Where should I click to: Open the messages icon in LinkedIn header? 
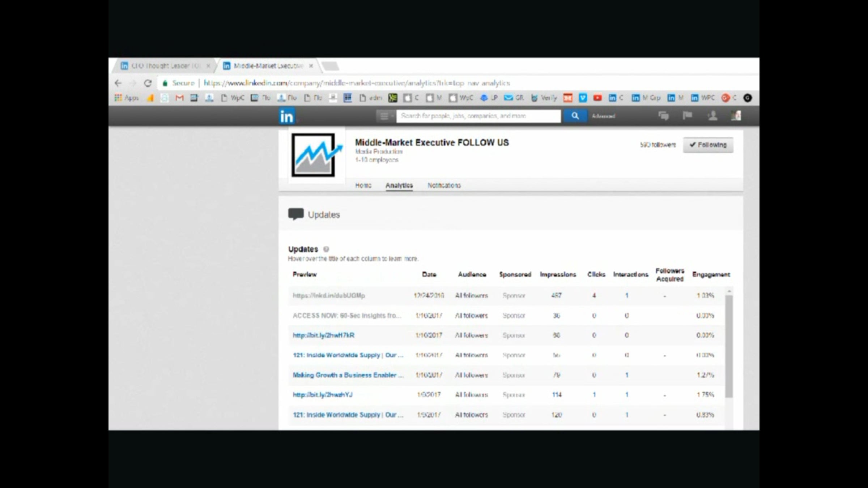point(663,116)
